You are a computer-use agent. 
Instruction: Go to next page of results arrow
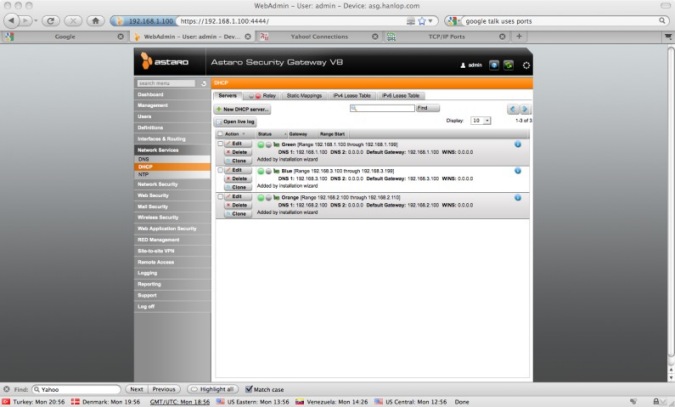pyautogui.click(x=525, y=108)
